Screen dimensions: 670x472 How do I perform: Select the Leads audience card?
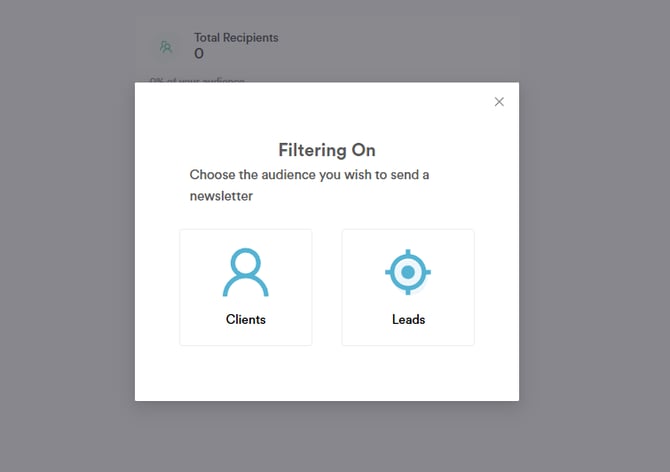pyautogui.click(x=408, y=288)
